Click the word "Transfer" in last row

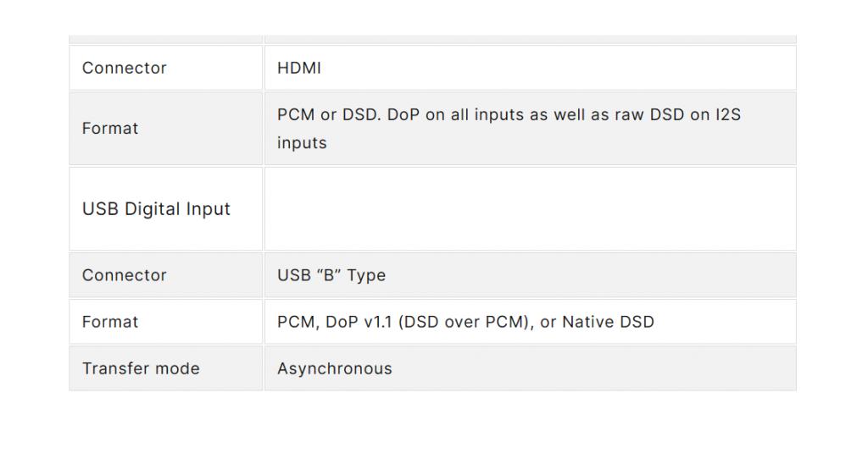(x=113, y=368)
